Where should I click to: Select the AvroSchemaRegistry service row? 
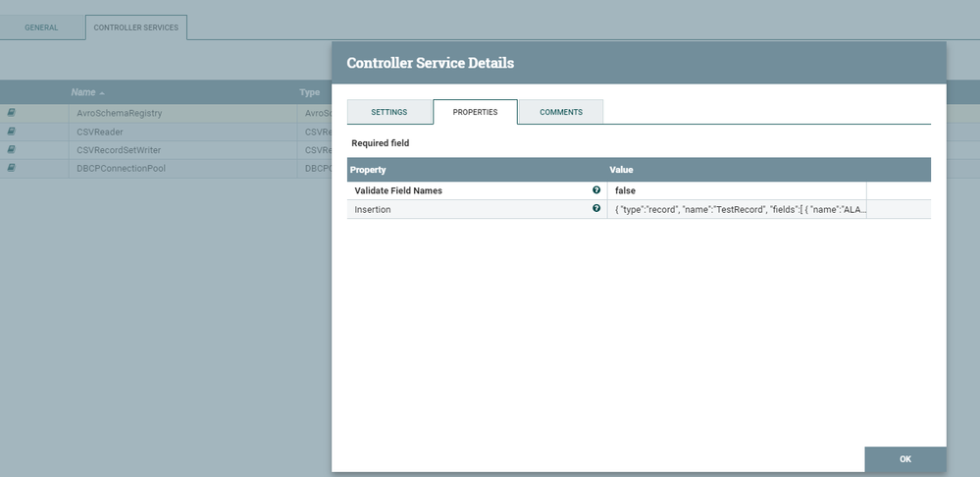point(166,113)
